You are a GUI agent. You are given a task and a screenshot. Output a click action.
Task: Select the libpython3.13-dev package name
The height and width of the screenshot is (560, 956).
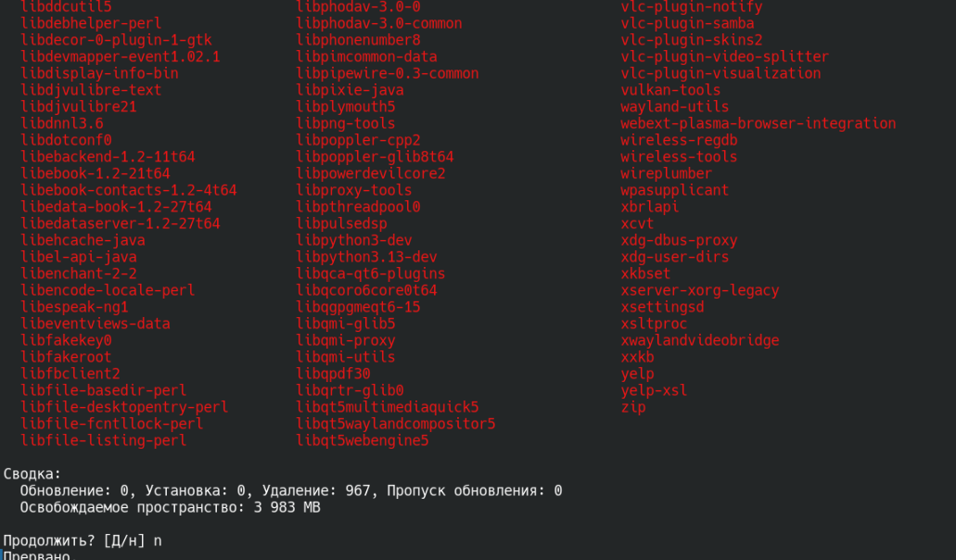366,257
